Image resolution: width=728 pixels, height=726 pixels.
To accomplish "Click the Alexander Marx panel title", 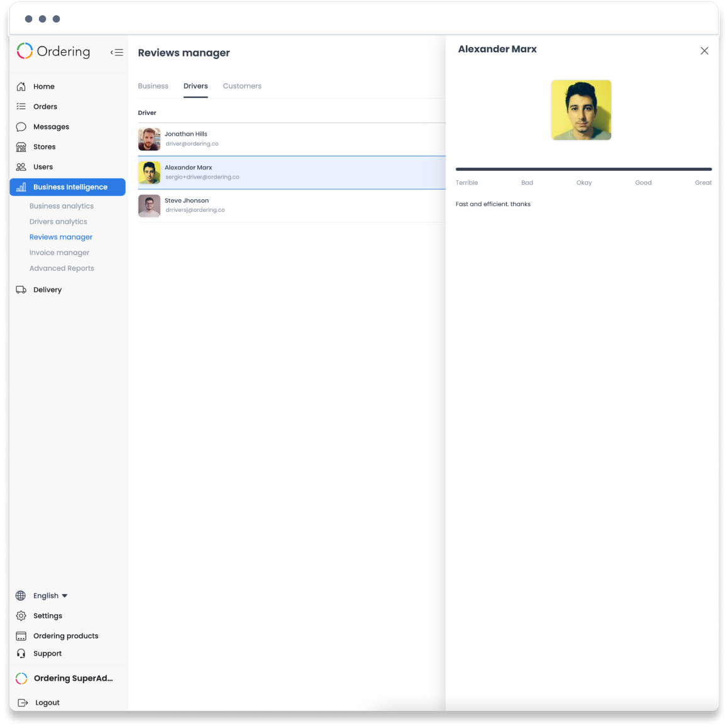I will (x=497, y=49).
